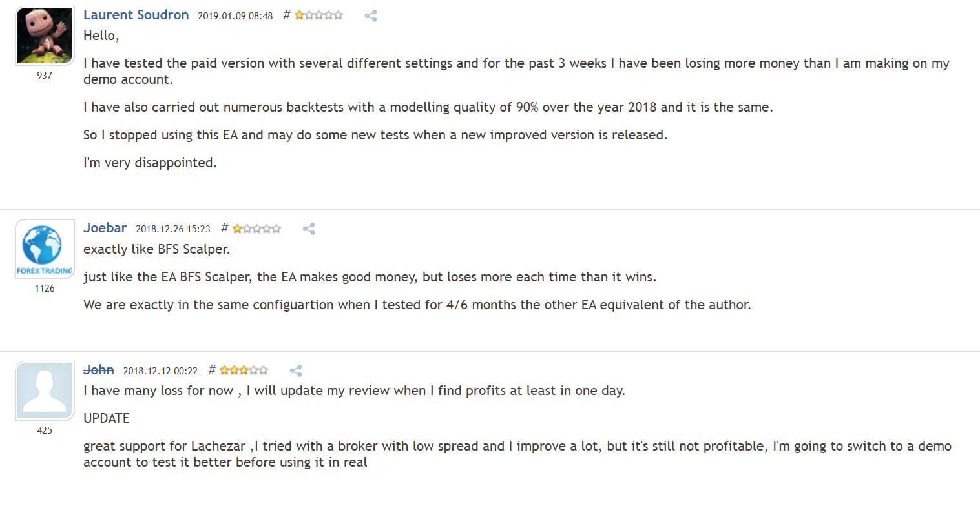Viewport: 980px width, 508px height.
Task: Open John's struck-through profile name
Action: (x=99, y=370)
